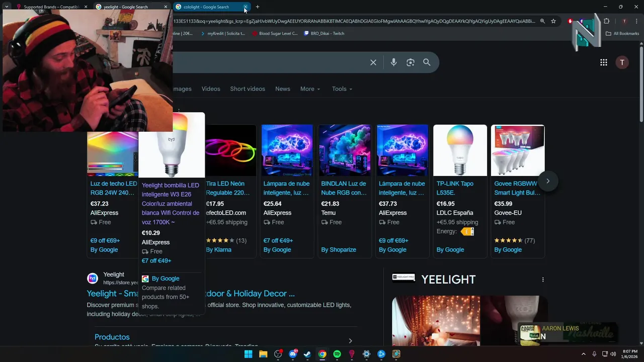This screenshot has height=362, width=644.
Task: Open Spotify from the taskbar
Action: (x=337, y=354)
